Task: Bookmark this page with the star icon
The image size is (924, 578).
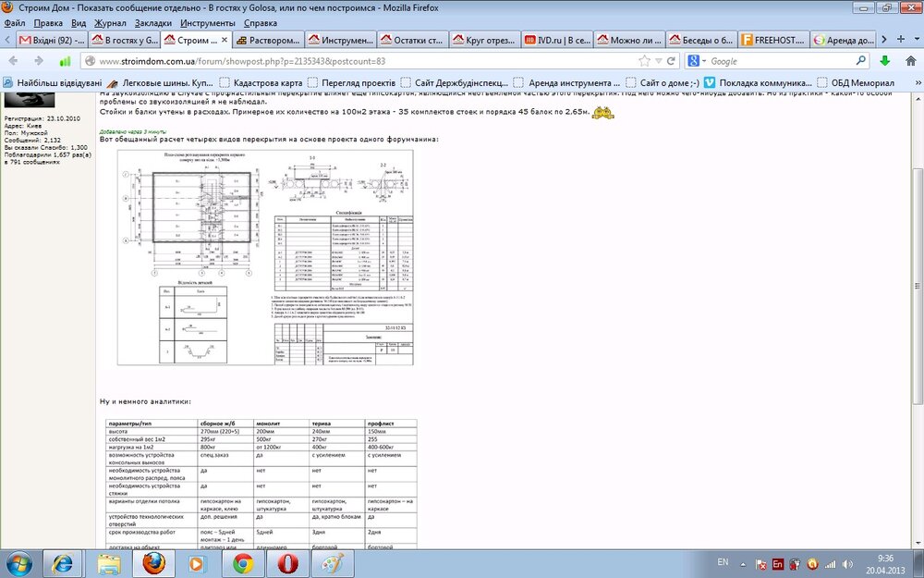Action: point(644,61)
